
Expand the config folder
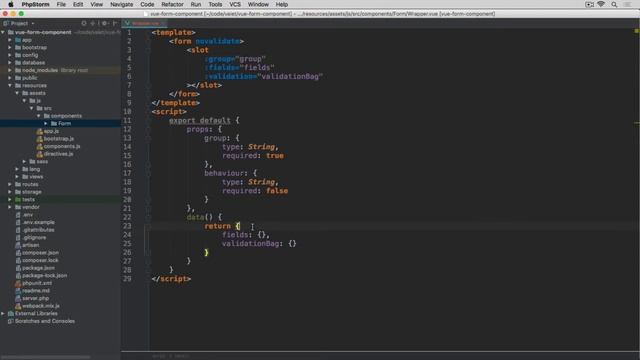(10, 55)
